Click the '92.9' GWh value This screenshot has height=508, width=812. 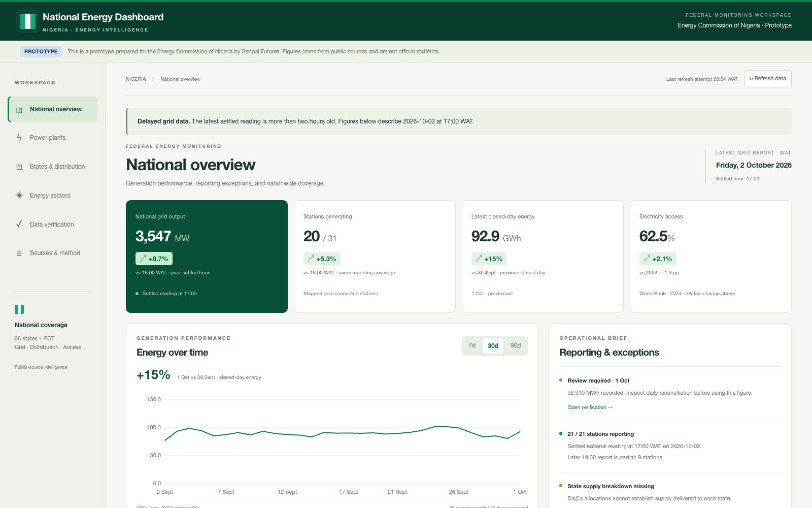coord(485,236)
